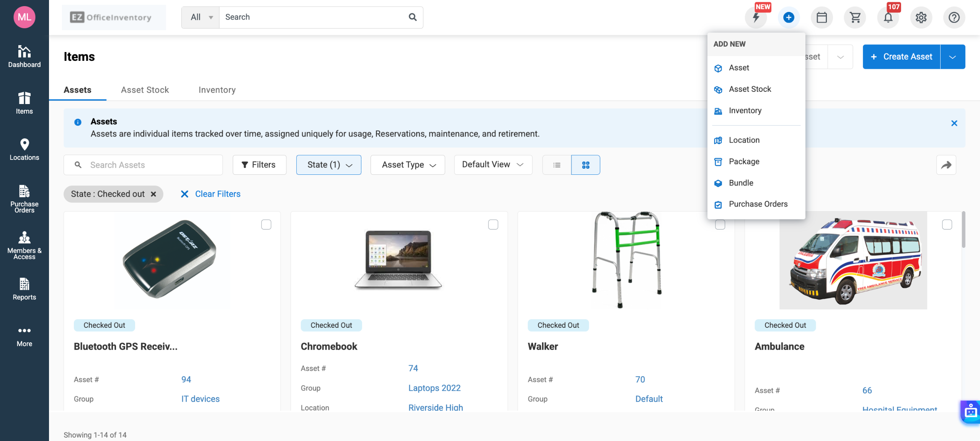Expand the State (1) dropdown
Viewport: 980px width, 441px height.
point(329,165)
